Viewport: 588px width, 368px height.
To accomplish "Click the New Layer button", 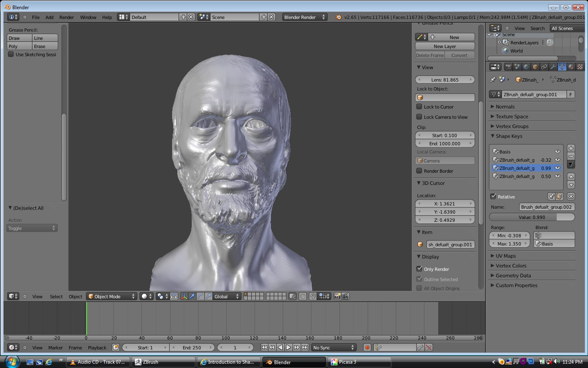I will [445, 46].
